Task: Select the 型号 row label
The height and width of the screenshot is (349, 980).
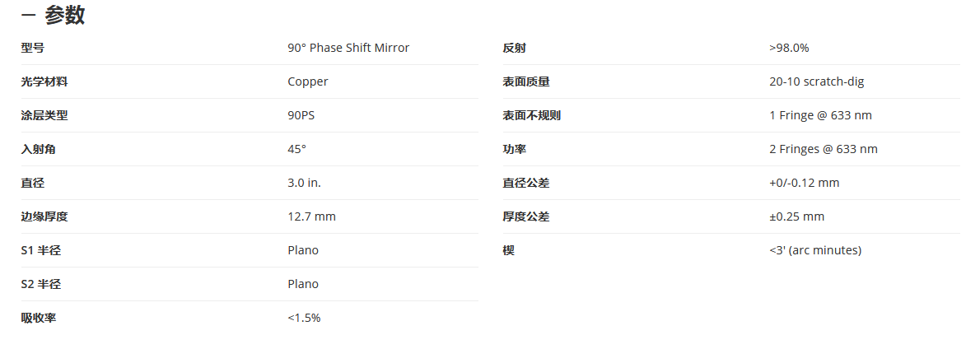Action: 32,48
